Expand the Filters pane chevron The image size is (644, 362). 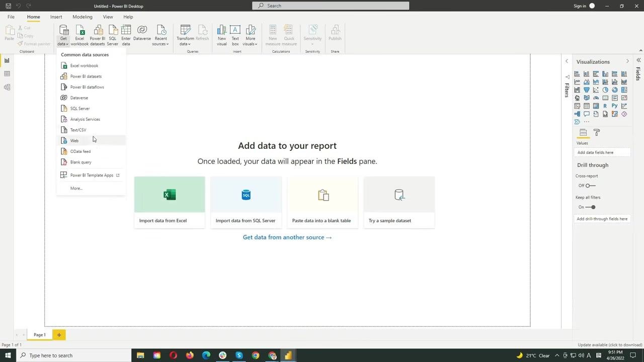567,61
